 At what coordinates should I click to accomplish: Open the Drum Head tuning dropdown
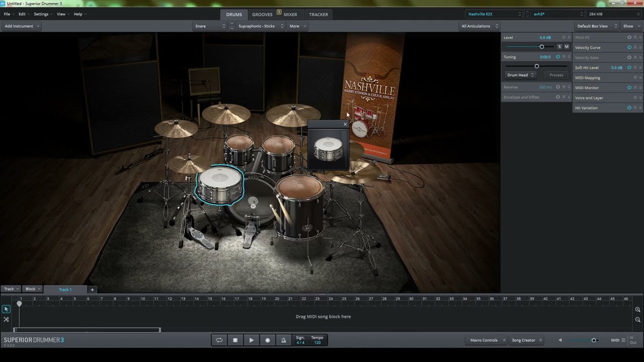(520, 75)
